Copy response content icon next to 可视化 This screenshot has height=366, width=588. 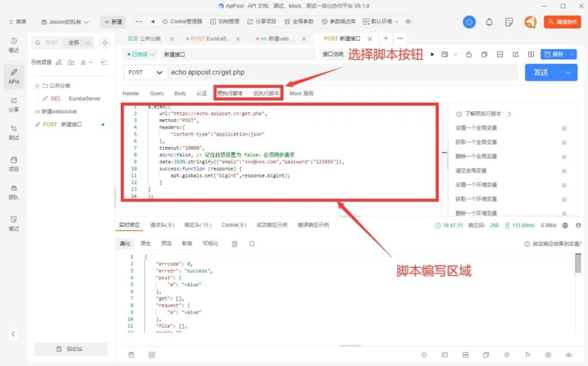click(235, 244)
